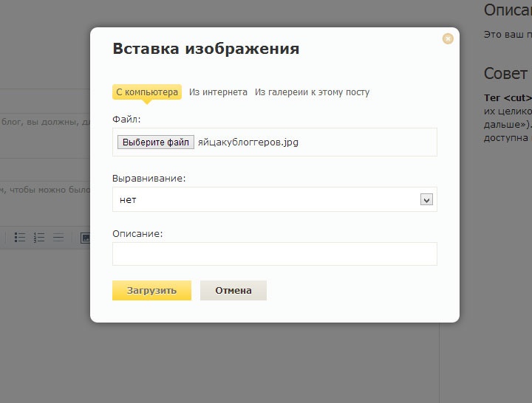The height and width of the screenshot is (403, 532).
Task: Focus the 'Описание' input field
Action: point(274,254)
